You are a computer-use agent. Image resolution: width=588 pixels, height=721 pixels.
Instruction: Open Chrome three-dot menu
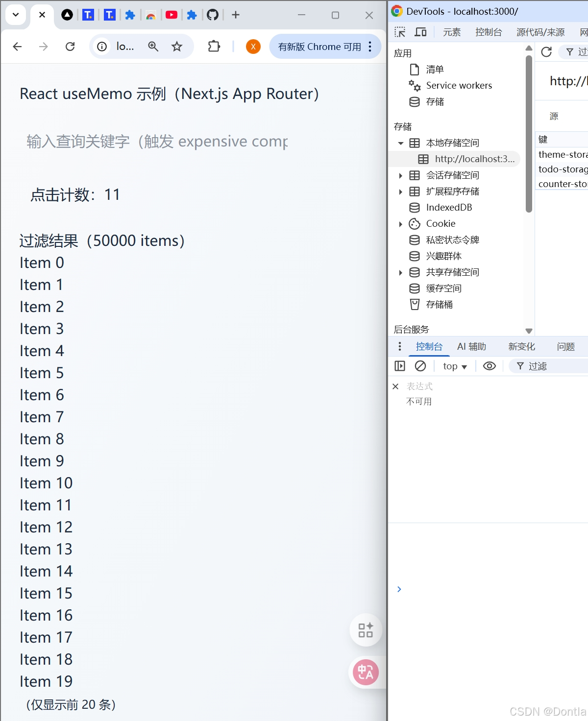coord(370,47)
